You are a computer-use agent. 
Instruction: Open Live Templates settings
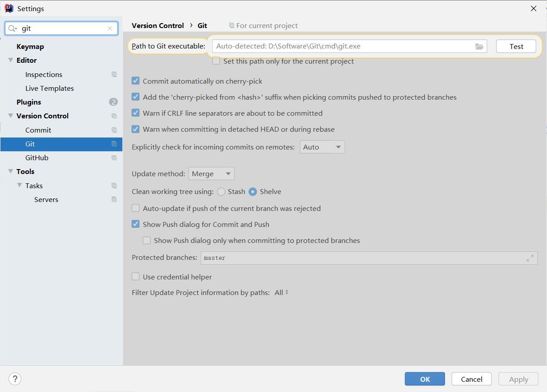[x=49, y=88]
